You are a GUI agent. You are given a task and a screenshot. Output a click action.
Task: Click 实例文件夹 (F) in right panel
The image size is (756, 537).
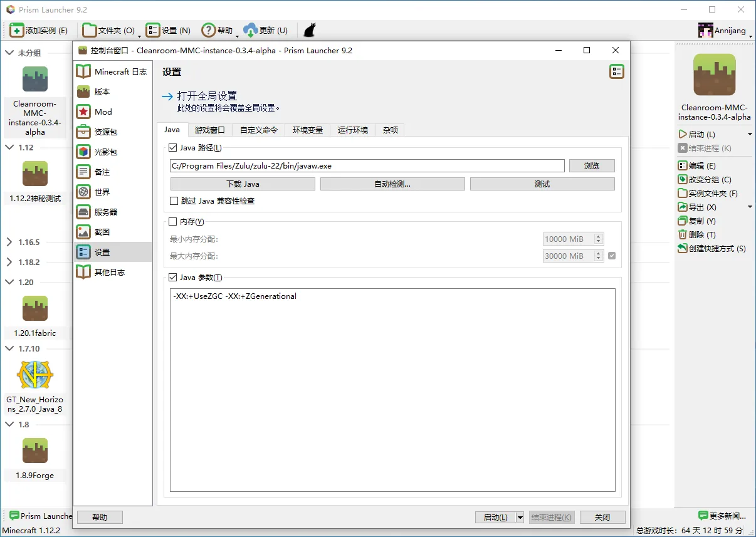pyautogui.click(x=708, y=193)
